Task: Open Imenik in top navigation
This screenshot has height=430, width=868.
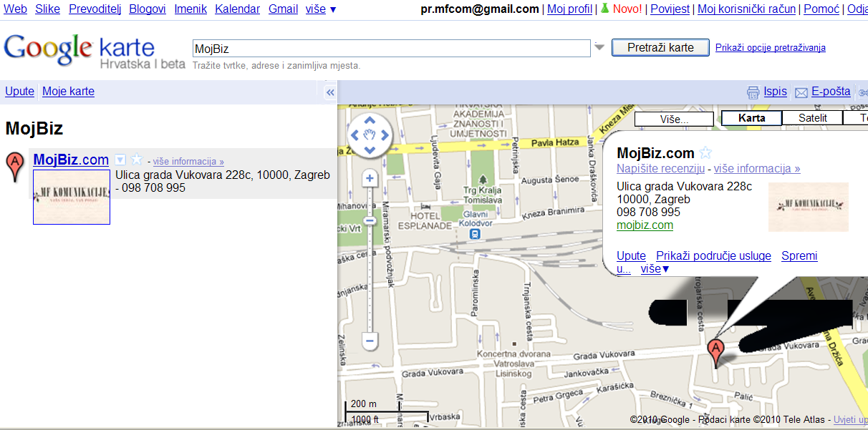Action: (x=191, y=9)
